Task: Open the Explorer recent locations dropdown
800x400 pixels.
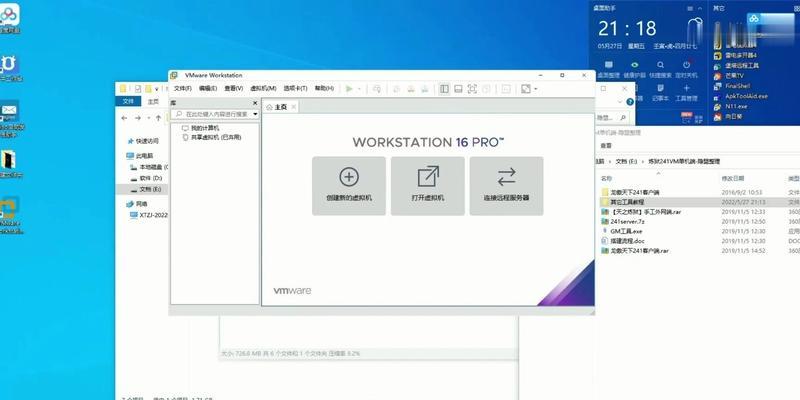Action: pyautogui.click(x=148, y=118)
